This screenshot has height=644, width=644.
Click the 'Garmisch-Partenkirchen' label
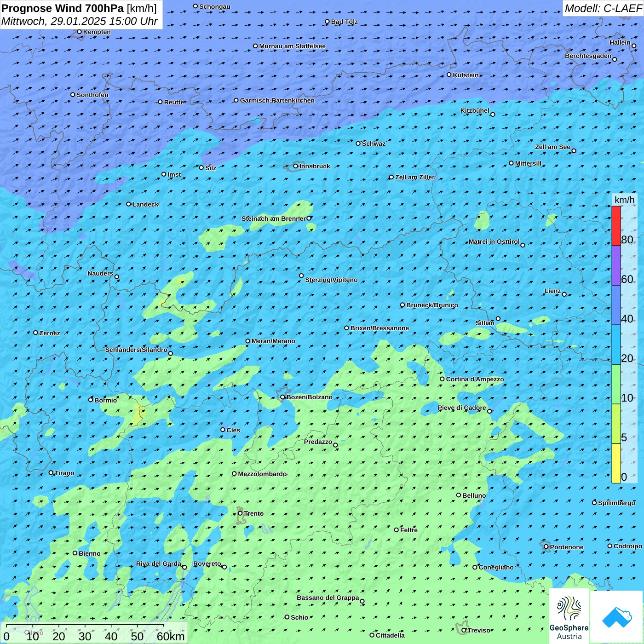tap(277, 100)
